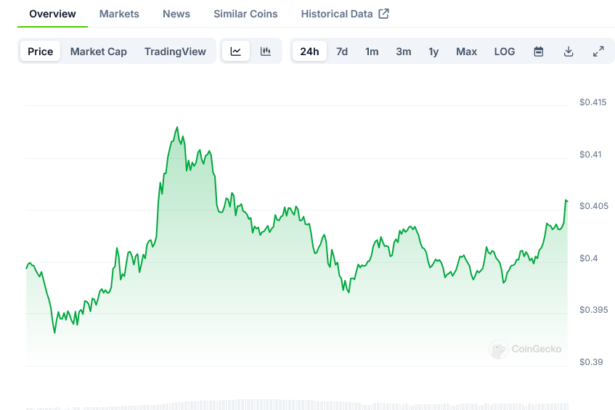This screenshot has height=410, width=615.
Task: Click the CoinGecko watermark on chart
Action: tap(526, 349)
